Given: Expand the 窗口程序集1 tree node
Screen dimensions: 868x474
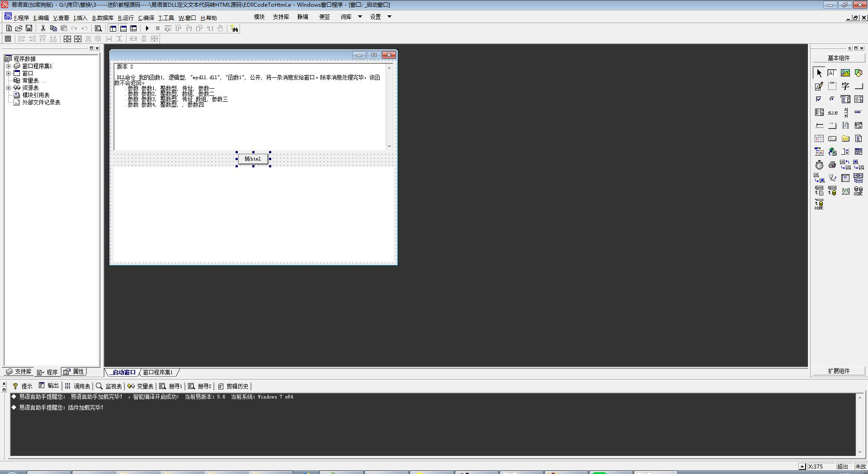Looking at the screenshot, I should pyautogui.click(x=8, y=66).
